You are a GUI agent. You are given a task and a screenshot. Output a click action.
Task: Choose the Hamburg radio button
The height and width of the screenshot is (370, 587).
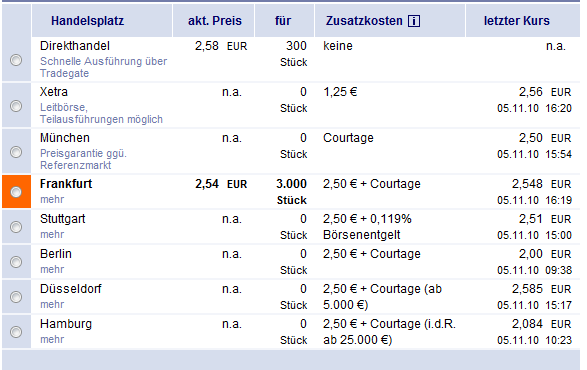pyautogui.click(x=16, y=332)
